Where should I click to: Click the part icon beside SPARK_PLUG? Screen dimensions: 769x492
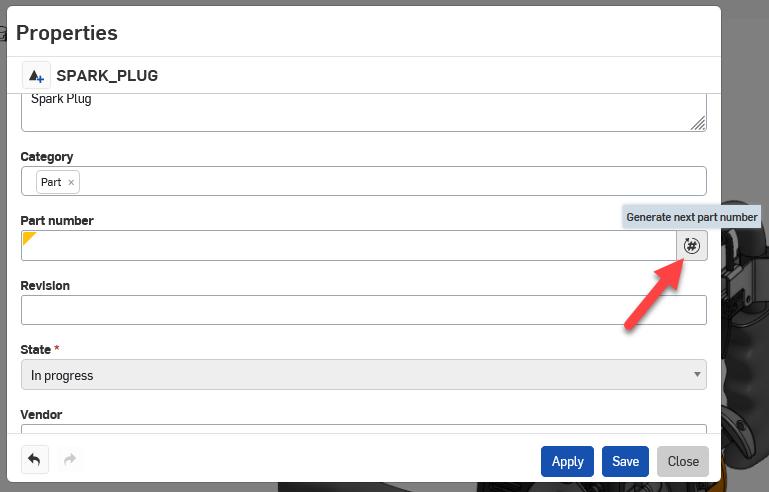(36, 75)
